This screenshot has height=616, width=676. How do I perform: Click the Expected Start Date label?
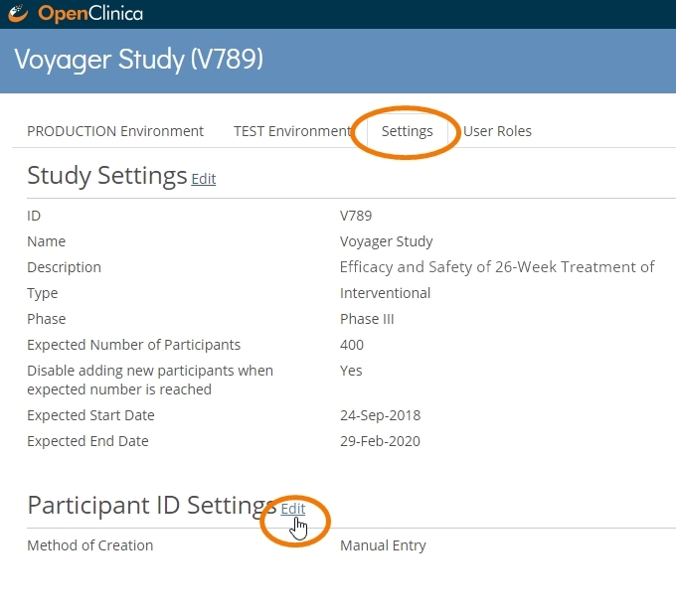[90, 415]
